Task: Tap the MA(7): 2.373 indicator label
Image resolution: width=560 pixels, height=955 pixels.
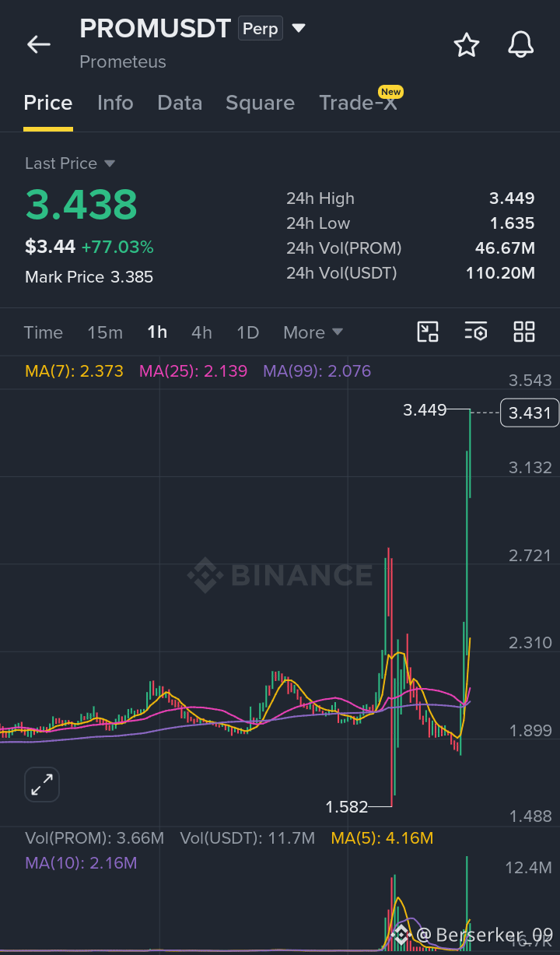Action: (74, 371)
